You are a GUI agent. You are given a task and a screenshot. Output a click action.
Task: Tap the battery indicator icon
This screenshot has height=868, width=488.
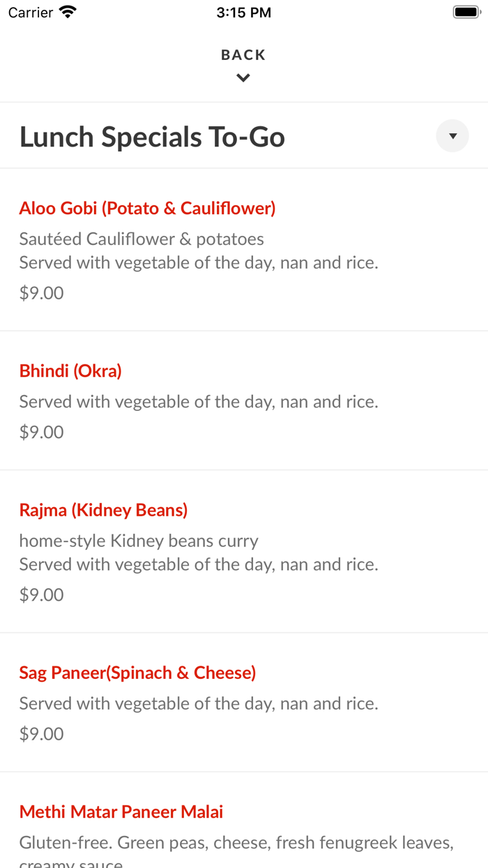pos(466,13)
